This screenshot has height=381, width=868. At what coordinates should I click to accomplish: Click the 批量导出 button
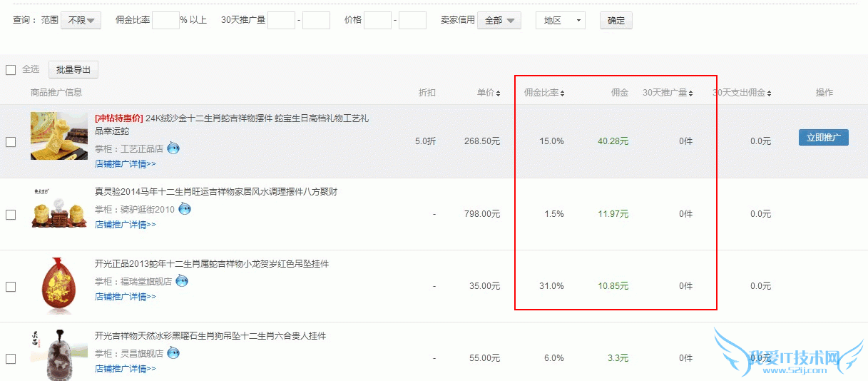pos(73,70)
